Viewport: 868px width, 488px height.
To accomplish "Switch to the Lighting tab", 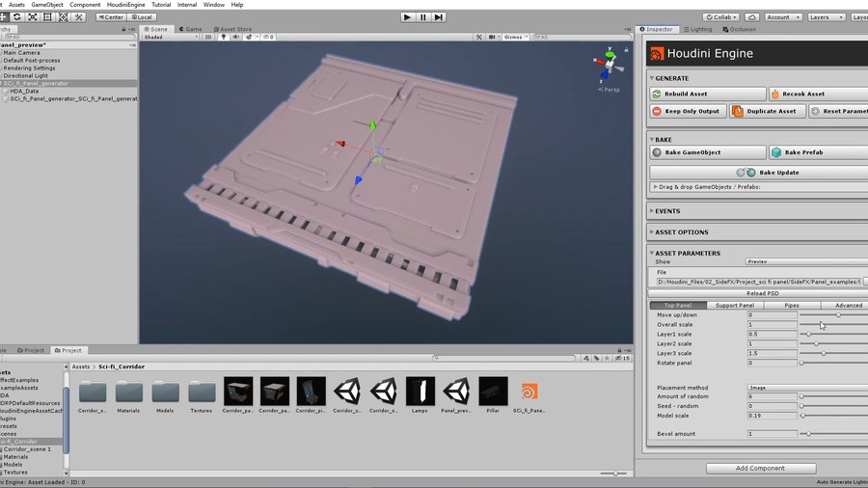I will 697,29.
